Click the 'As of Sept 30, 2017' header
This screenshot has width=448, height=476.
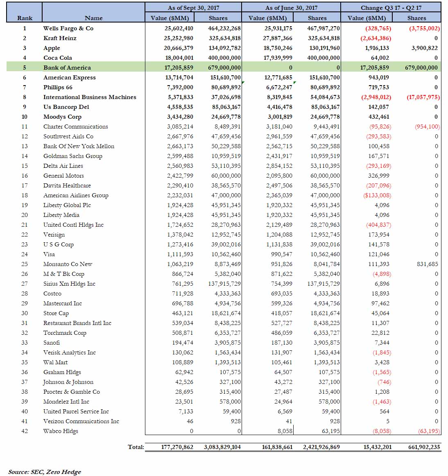pos(193,7)
